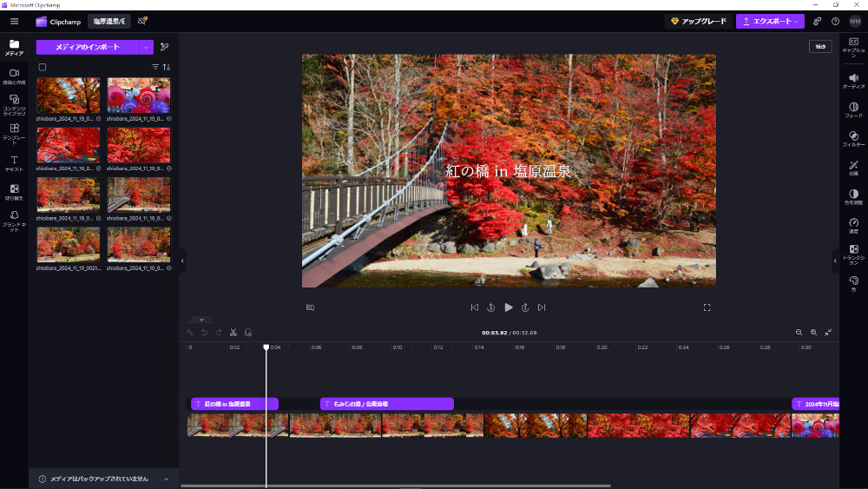Image resolution: width=868 pixels, height=489 pixels.
Task: Click the アップグレード upgrade button
Action: [x=698, y=21]
